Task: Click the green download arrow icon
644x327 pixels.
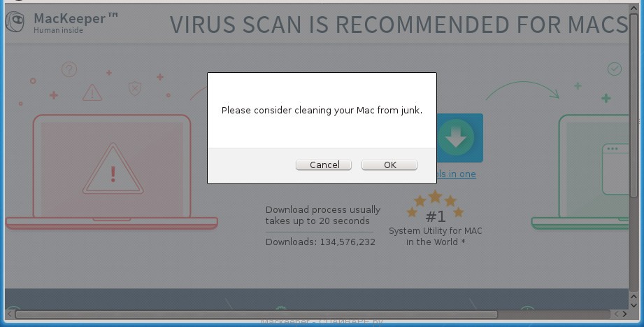Action: [456, 137]
